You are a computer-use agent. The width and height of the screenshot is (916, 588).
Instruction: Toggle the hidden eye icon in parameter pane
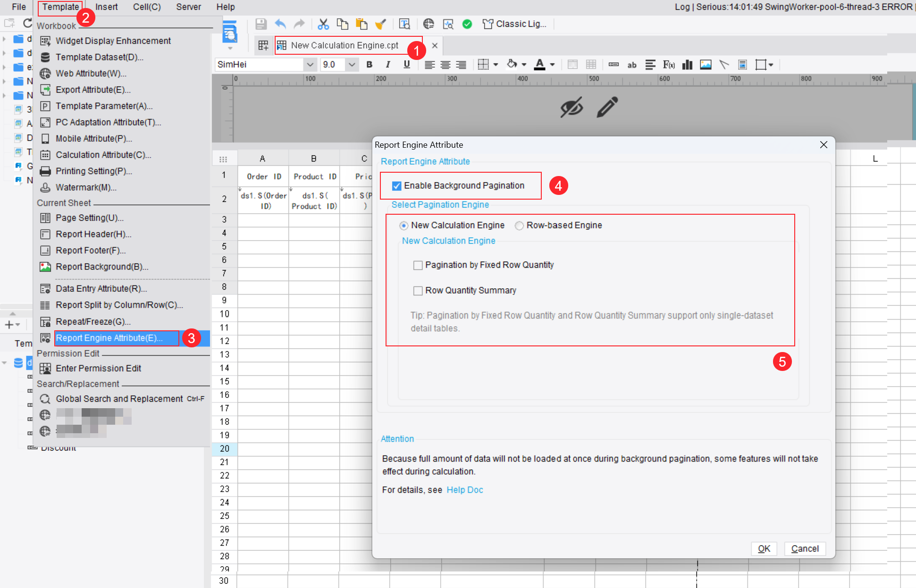point(571,107)
